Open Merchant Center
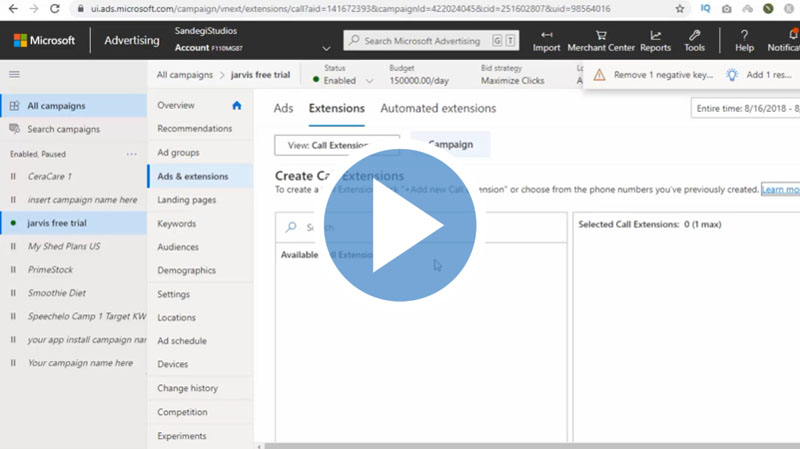 coord(601,41)
